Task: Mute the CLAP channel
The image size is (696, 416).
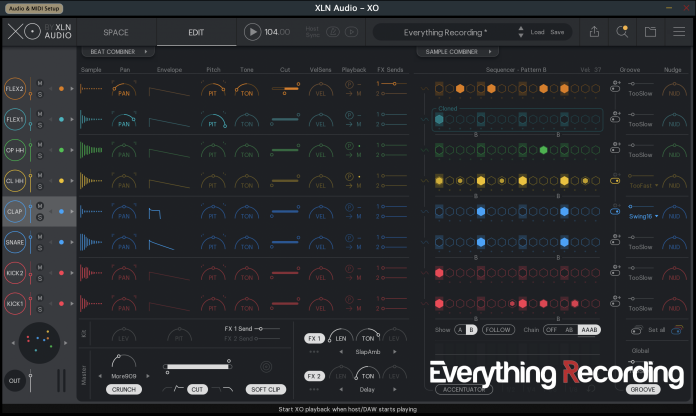Action: click(x=40, y=206)
